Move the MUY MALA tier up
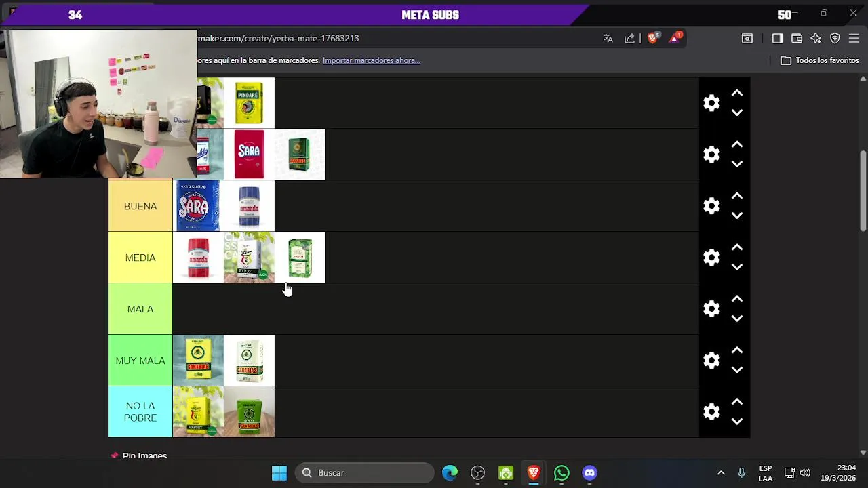This screenshot has height=488, width=868. 737,351
